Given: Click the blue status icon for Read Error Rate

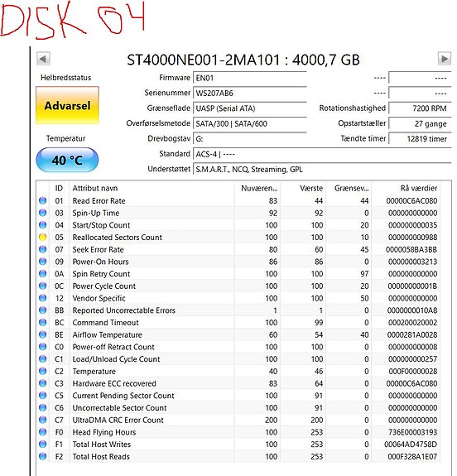Looking at the screenshot, I should click(x=43, y=200).
